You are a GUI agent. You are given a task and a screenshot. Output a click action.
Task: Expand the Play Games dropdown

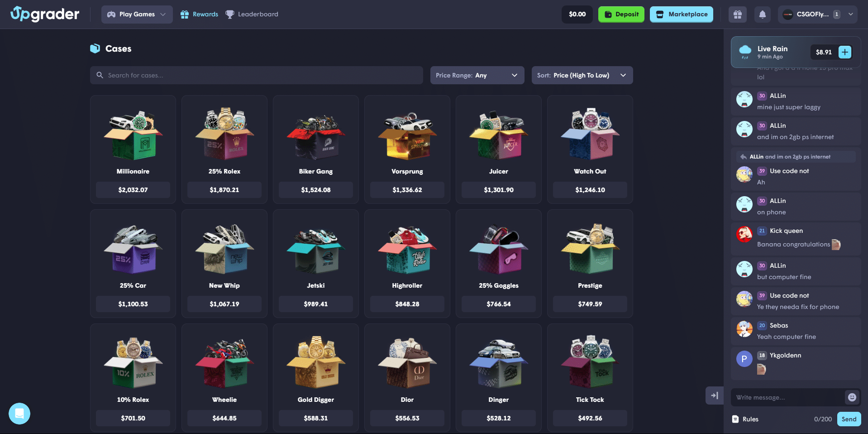pos(137,14)
